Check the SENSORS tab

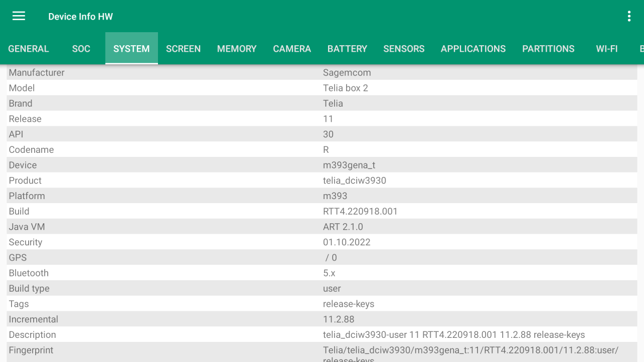point(404,48)
